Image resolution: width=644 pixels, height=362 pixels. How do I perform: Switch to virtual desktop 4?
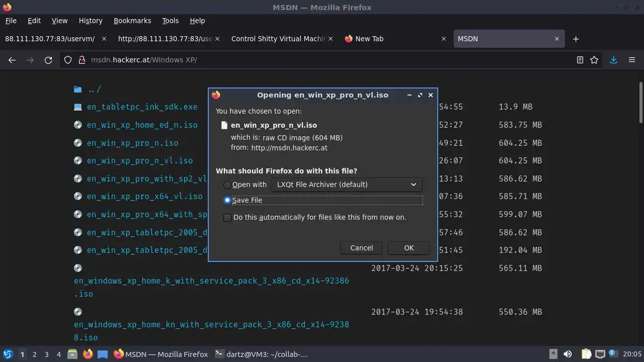[58, 354]
